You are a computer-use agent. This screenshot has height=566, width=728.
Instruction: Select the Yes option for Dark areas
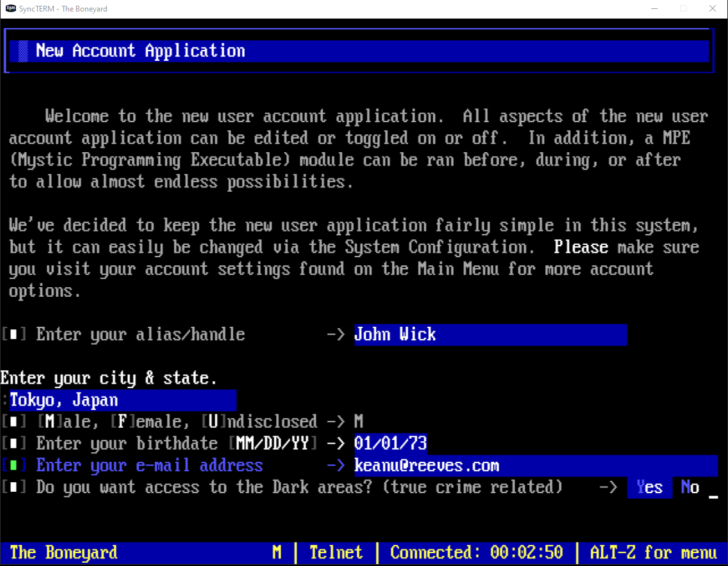pyautogui.click(x=649, y=487)
